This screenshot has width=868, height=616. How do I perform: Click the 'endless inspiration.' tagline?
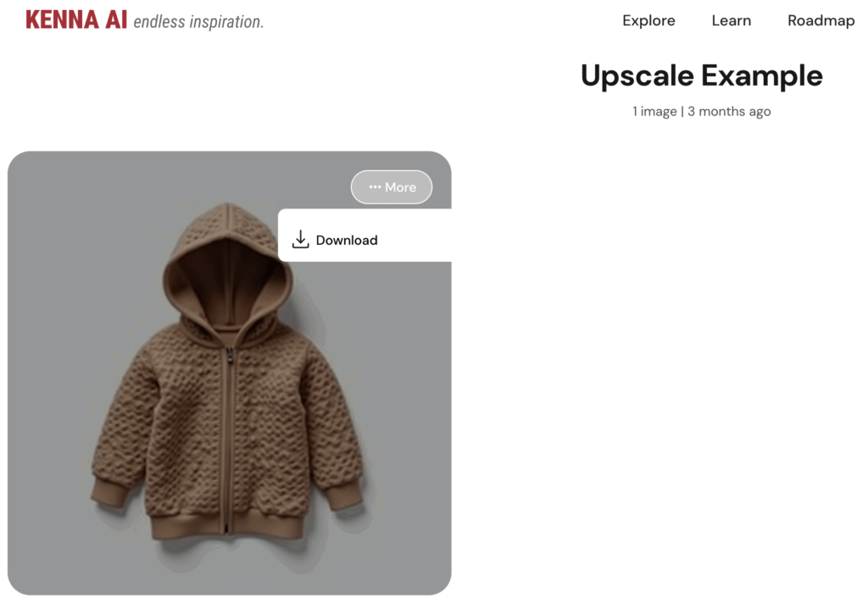[198, 21]
